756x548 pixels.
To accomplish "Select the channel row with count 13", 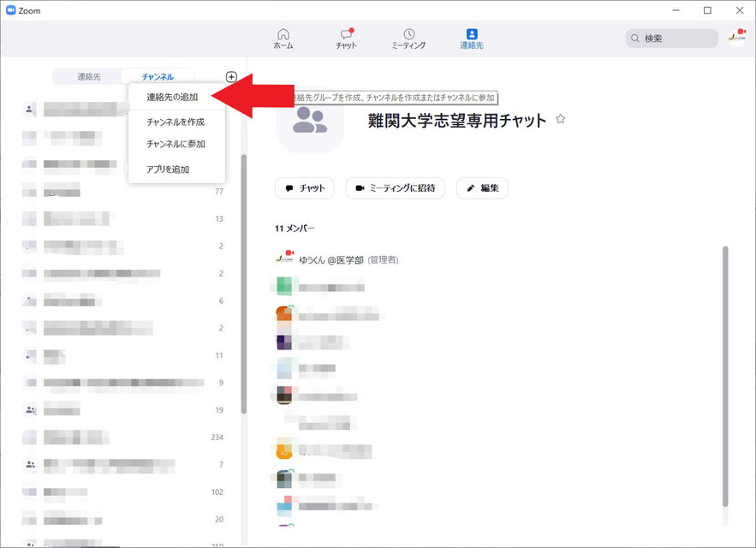I will point(123,218).
